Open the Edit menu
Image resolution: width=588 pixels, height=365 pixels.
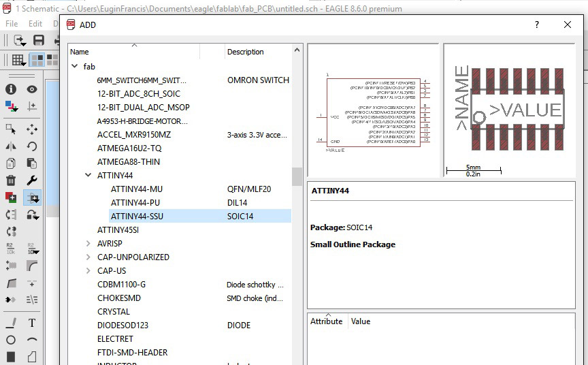coord(35,24)
